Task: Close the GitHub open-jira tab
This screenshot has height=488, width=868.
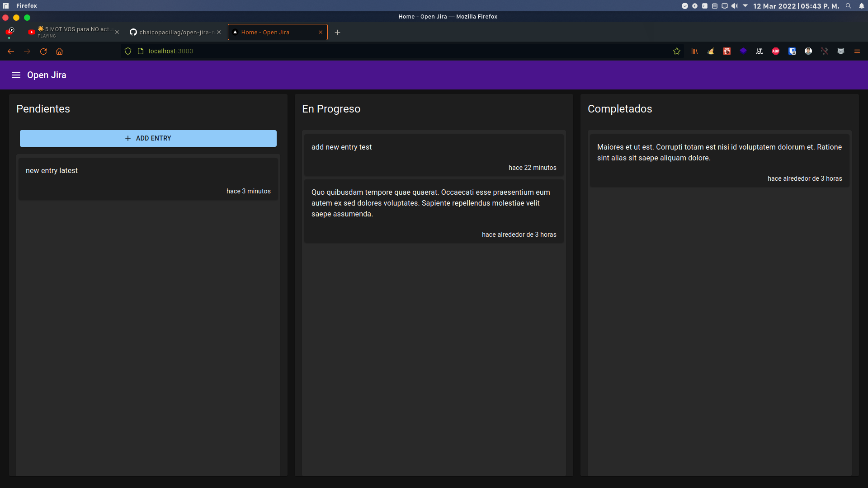Action: pos(219,32)
